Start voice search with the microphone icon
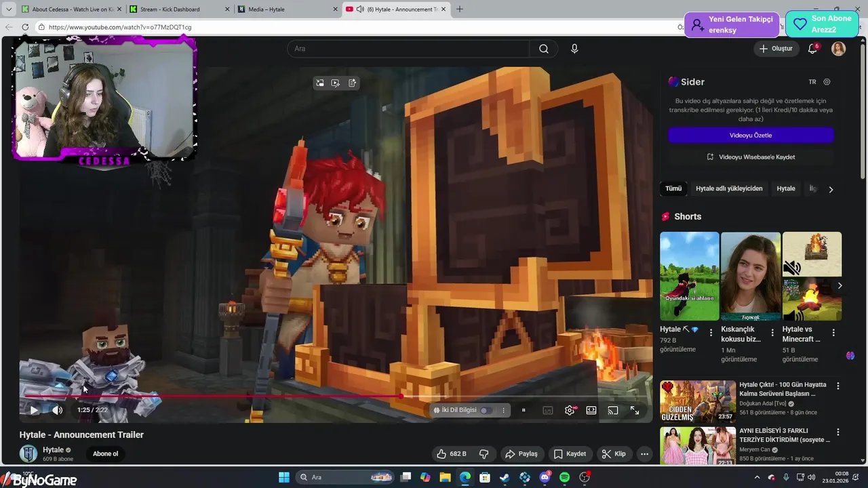 (574, 49)
